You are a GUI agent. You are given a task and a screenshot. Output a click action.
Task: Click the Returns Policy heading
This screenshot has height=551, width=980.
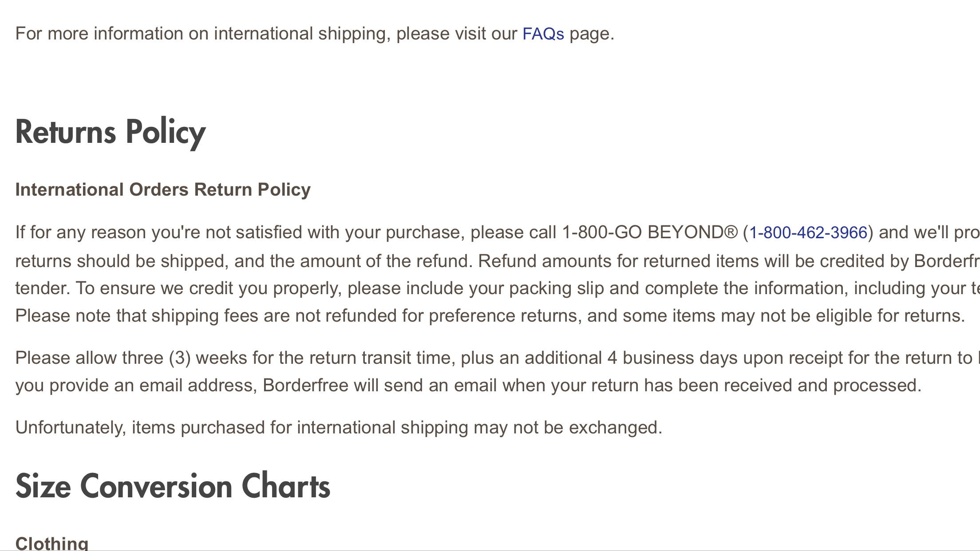[x=111, y=132]
